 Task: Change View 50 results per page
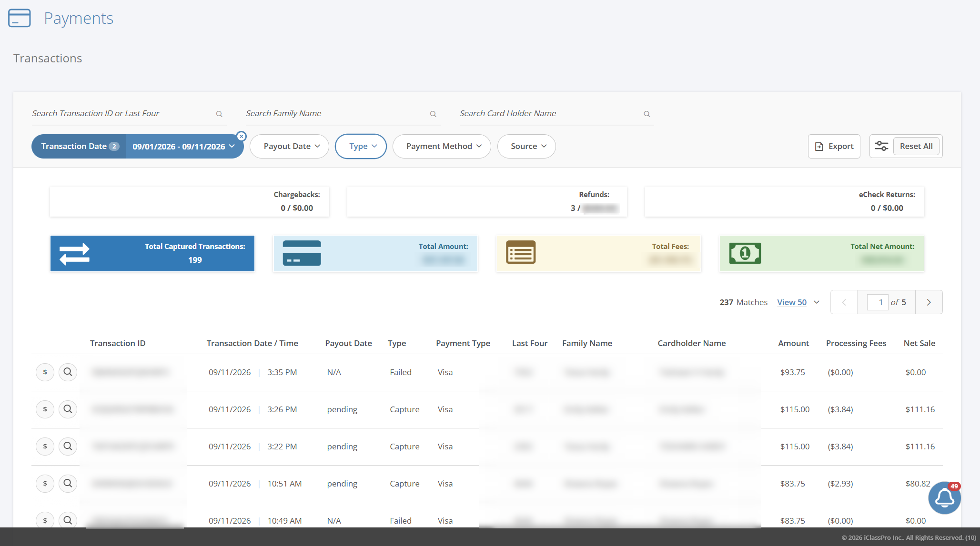click(x=798, y=302)
